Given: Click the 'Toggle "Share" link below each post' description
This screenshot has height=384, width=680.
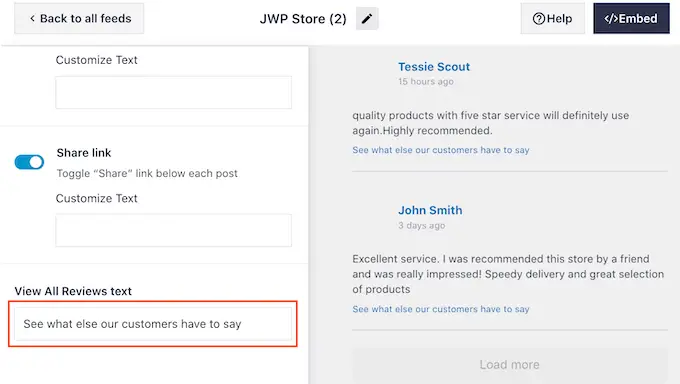Looking at the screenshot, I should pos(147,174).
